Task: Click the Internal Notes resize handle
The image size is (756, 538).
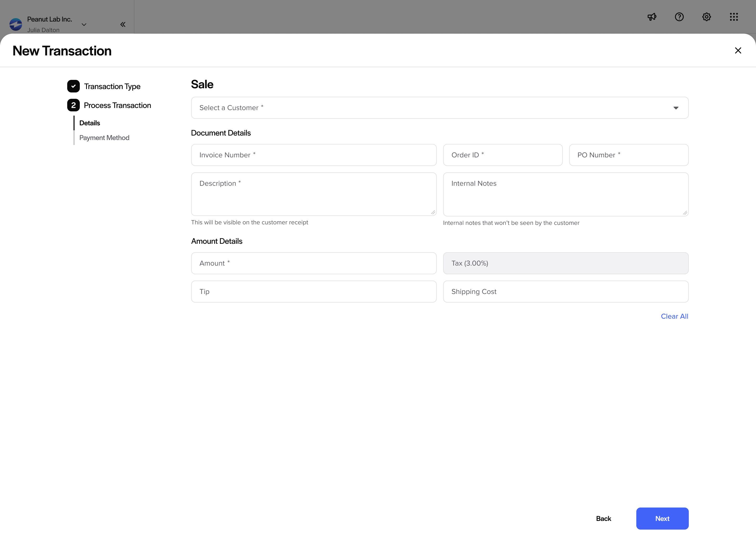Action: [685, 213]
